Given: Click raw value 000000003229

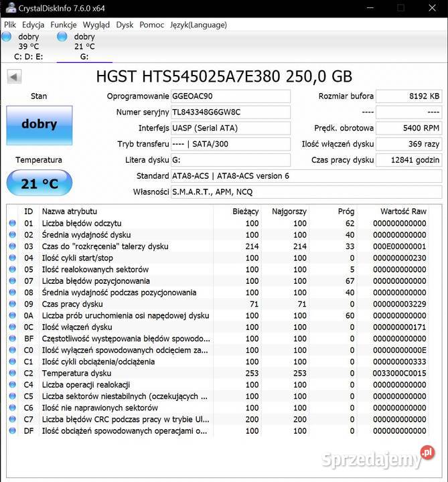Looking at the screenshot, I should pyautogui.click(x=399, y=304).
